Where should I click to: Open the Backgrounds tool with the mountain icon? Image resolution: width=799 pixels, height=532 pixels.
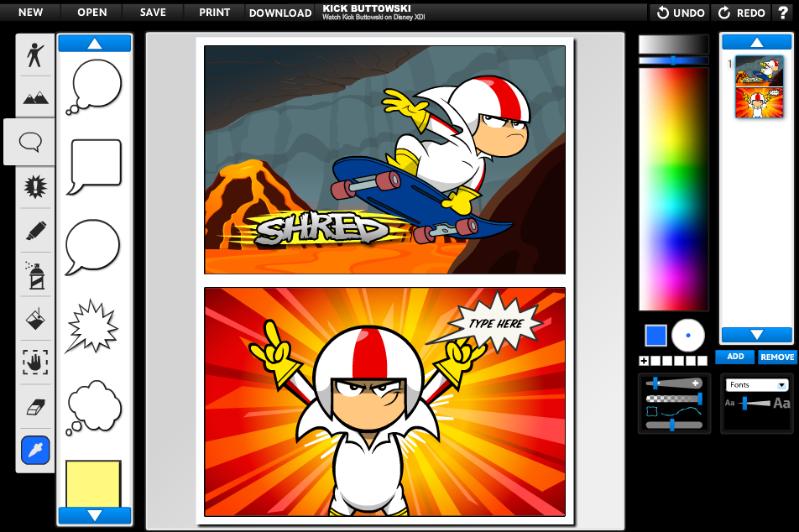(34, 96)
